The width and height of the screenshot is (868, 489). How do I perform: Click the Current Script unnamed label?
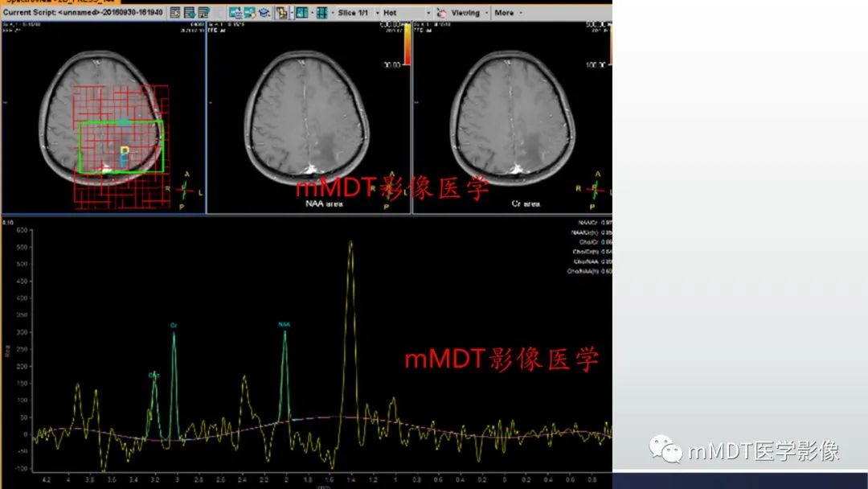pyautogui.click(x=83, y=12)
